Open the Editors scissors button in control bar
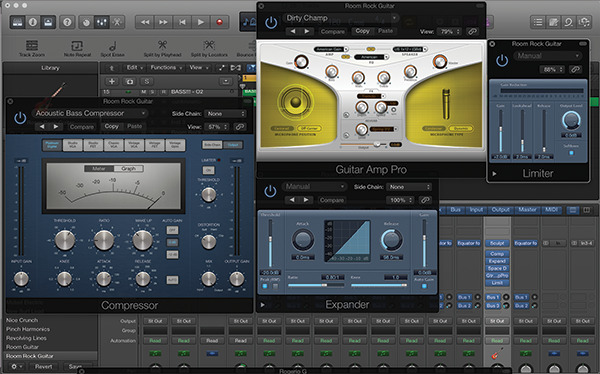Screen dimensions: 600x374 coord(117,22)
